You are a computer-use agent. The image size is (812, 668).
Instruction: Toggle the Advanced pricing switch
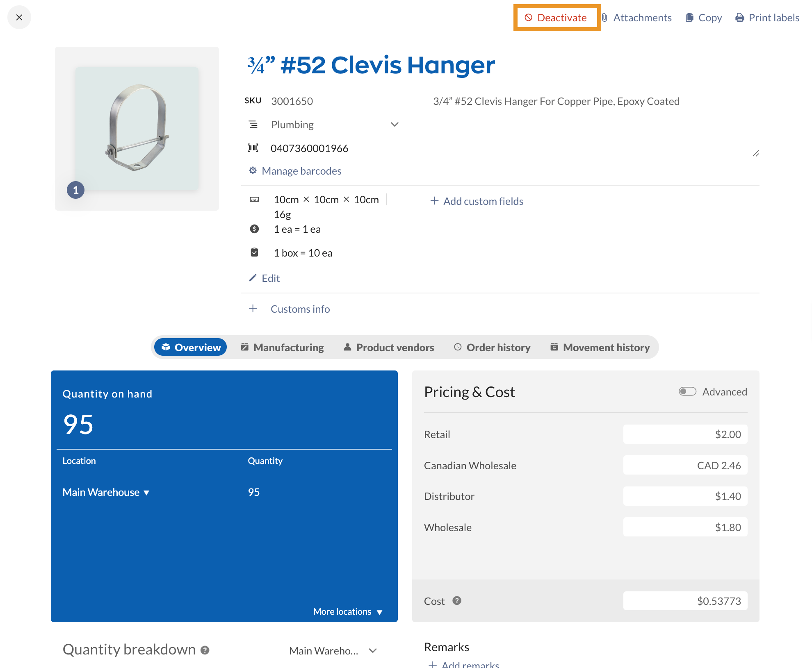687,392
